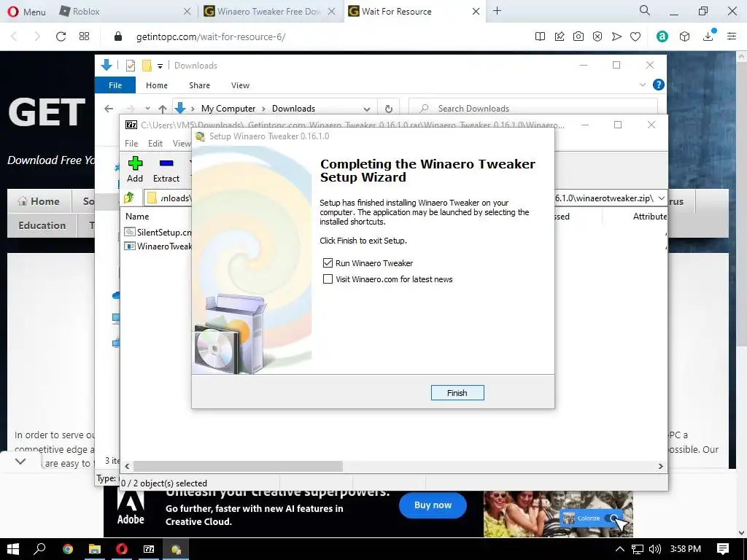Click 7-Zip horizontal scrollbar left arrow

click(127, 466)
